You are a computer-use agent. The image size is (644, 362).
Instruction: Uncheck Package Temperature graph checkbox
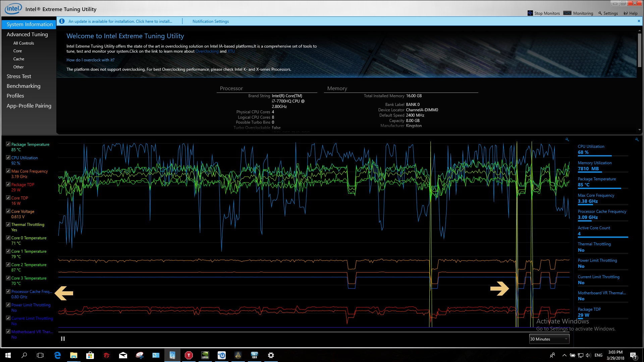pos(8,144)
